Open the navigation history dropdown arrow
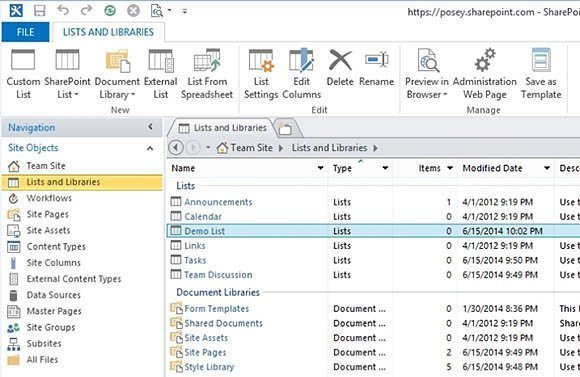Screen dimensions: 580x377 pos(208,148)
